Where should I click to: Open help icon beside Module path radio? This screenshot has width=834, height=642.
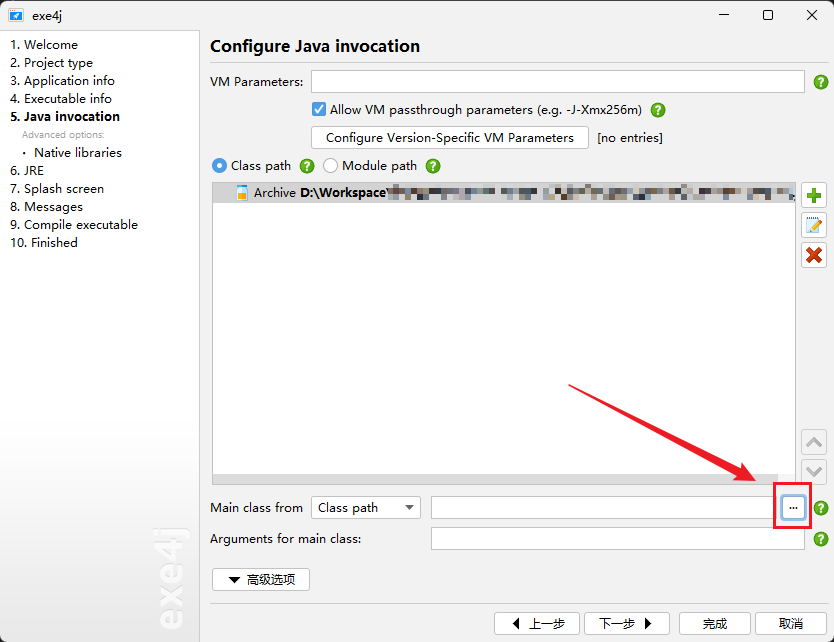click(433, 166)
